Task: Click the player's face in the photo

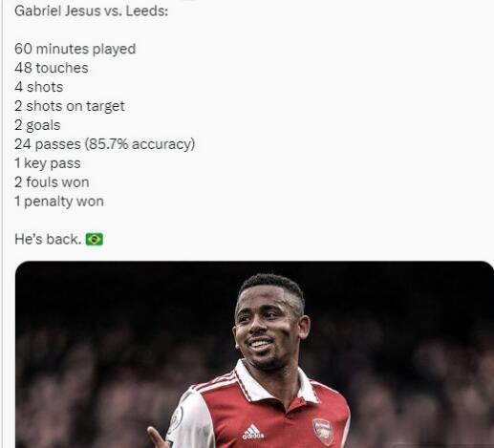Action: coord(266,330)
